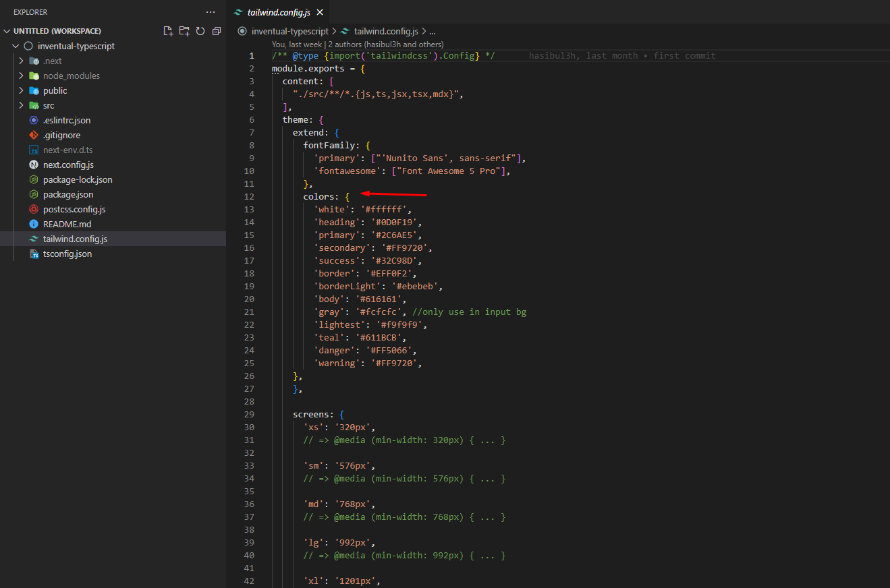The width and height of the screenshot is (890, 588).
Task: Collapse the inventual-typescript root folder chevron
Action: pos(16,46)
